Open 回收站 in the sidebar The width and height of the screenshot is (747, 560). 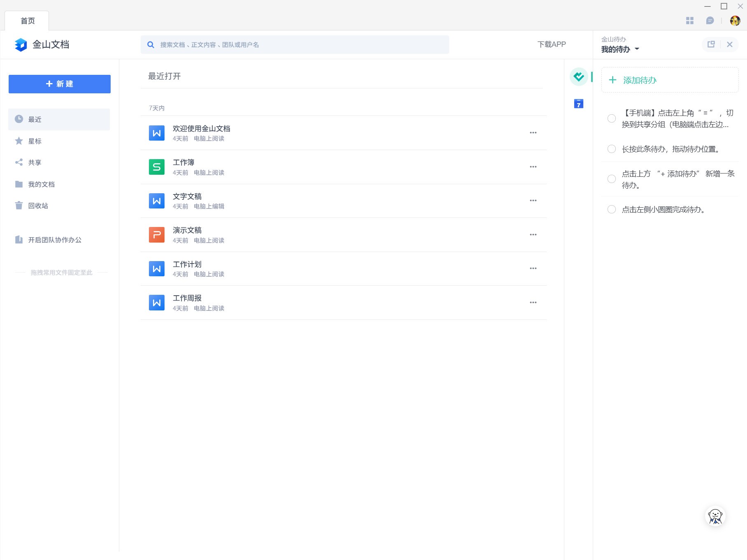pyautogui.click(x=59, y=206)
